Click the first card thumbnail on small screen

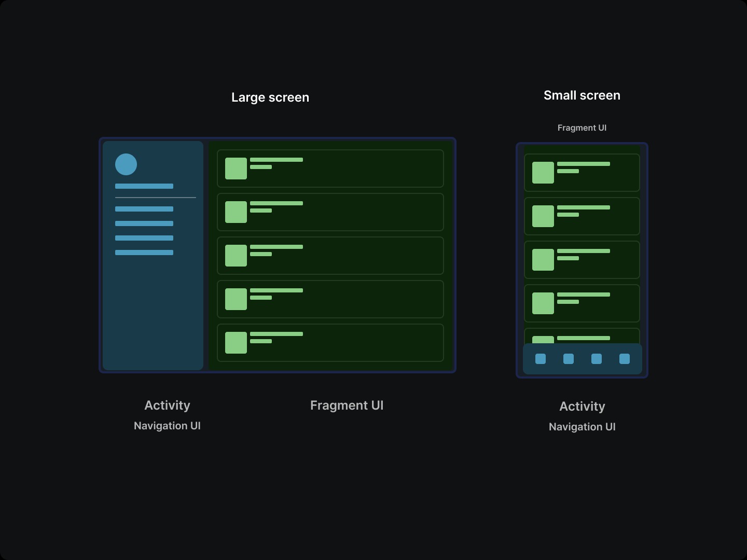(543, 173)
